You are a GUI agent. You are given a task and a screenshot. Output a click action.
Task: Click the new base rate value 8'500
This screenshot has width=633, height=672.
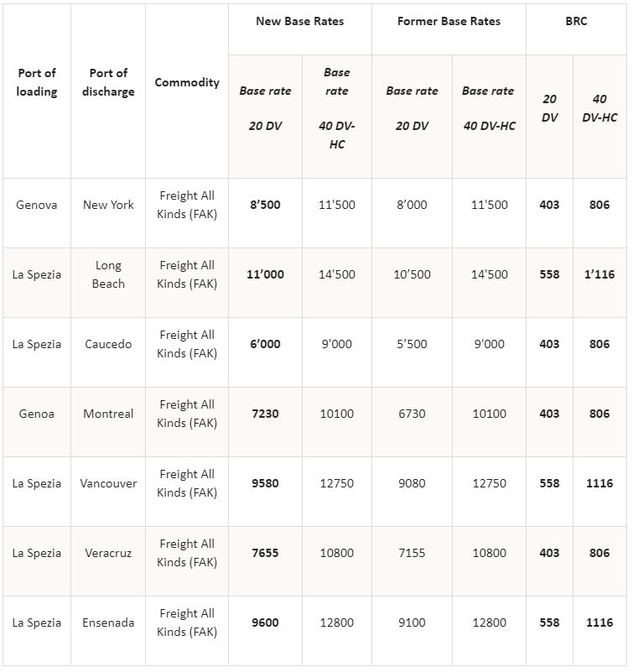point(265,205)
